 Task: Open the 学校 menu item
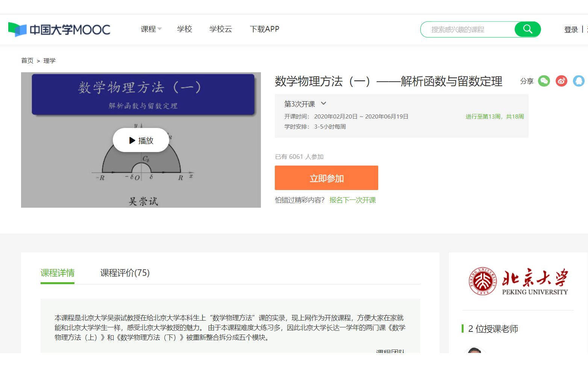click(185, 29)
